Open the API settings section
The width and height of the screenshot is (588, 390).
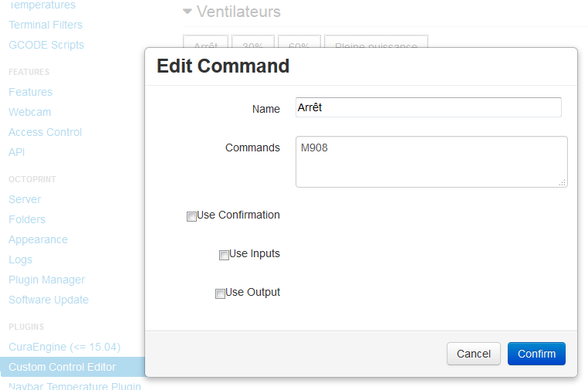16,152
